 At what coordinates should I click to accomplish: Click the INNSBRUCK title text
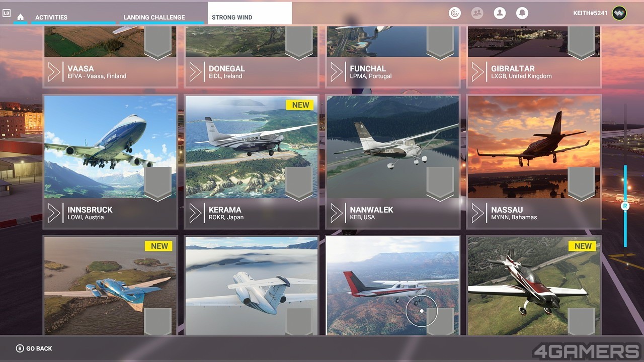click(90, 210)
